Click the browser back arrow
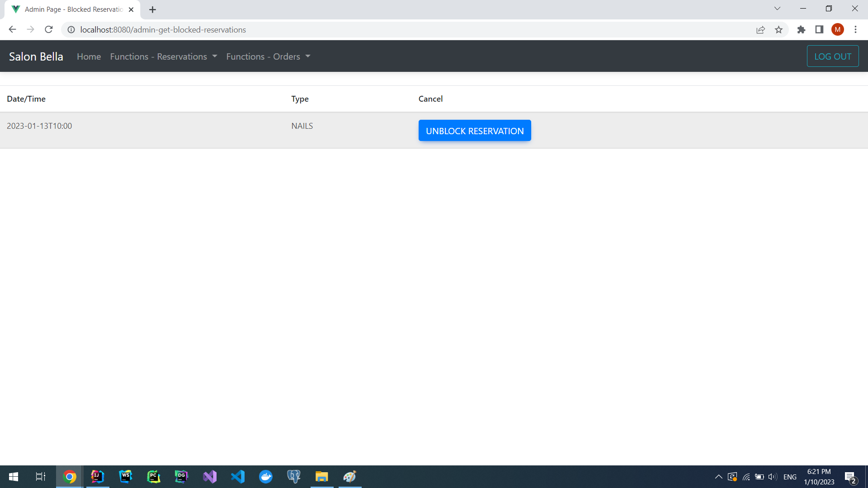The height and width of the screenshot is (488, 868). pos(12,30)
